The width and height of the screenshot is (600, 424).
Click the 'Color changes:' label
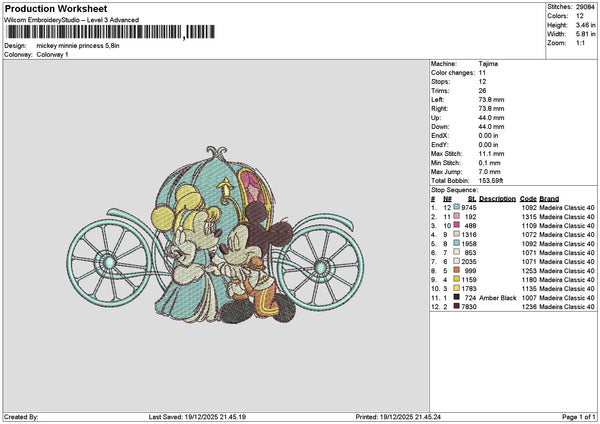click(x=453, y=73)
